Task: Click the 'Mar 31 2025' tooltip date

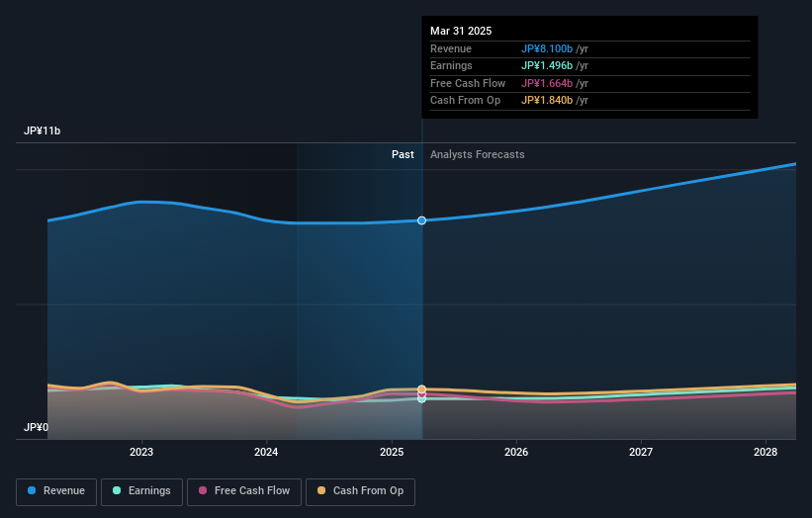Action: [461, 31]
